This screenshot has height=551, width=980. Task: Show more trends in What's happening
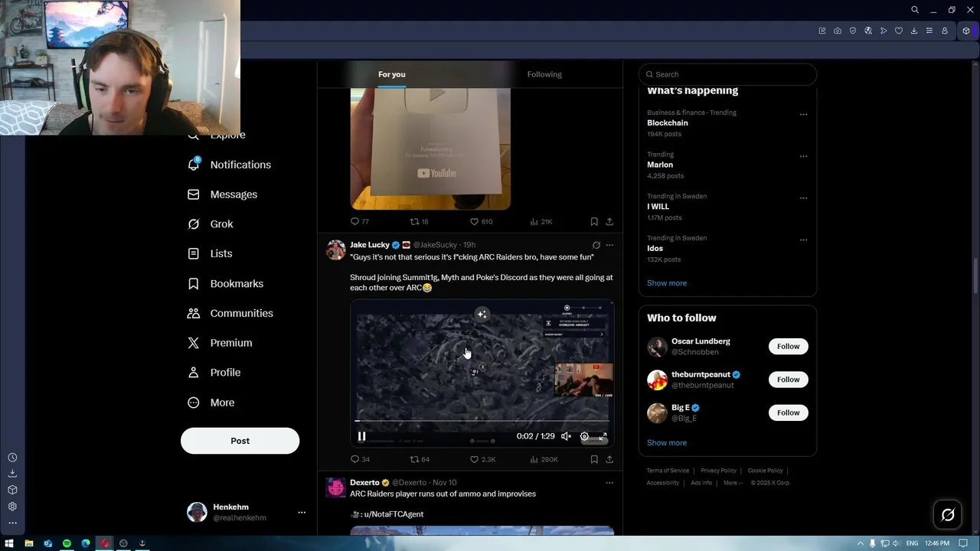tap(667, 283)
